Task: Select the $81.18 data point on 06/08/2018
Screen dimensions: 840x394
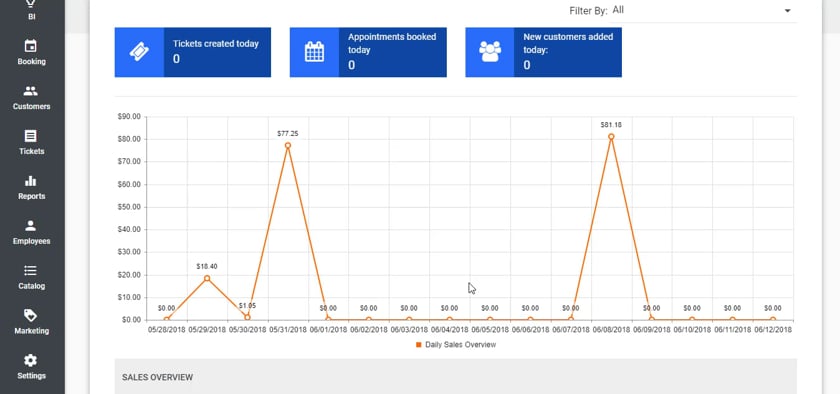Action: (611, 137)
